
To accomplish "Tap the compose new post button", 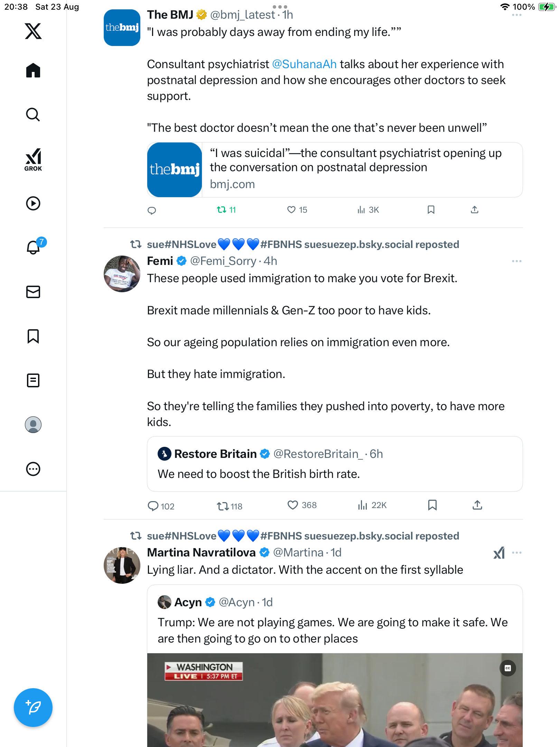I will point(33,708).
